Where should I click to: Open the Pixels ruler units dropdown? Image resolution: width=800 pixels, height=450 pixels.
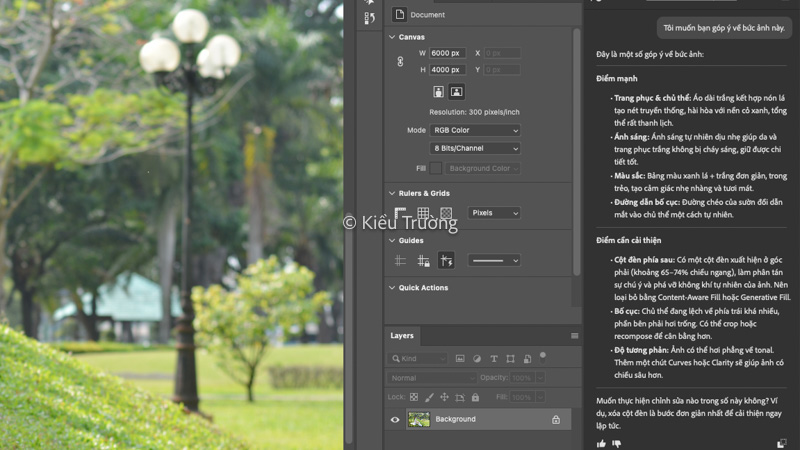click(x=494, y=213)
